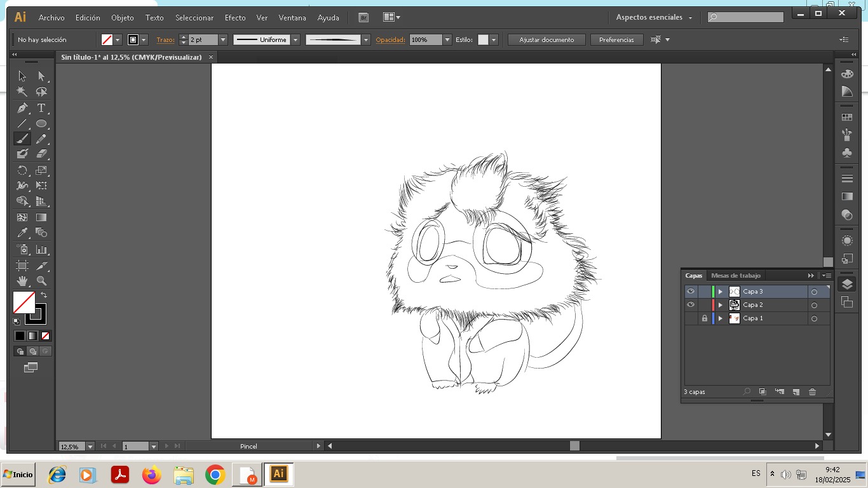Open Objeto menu

click(x=123, y=18)
